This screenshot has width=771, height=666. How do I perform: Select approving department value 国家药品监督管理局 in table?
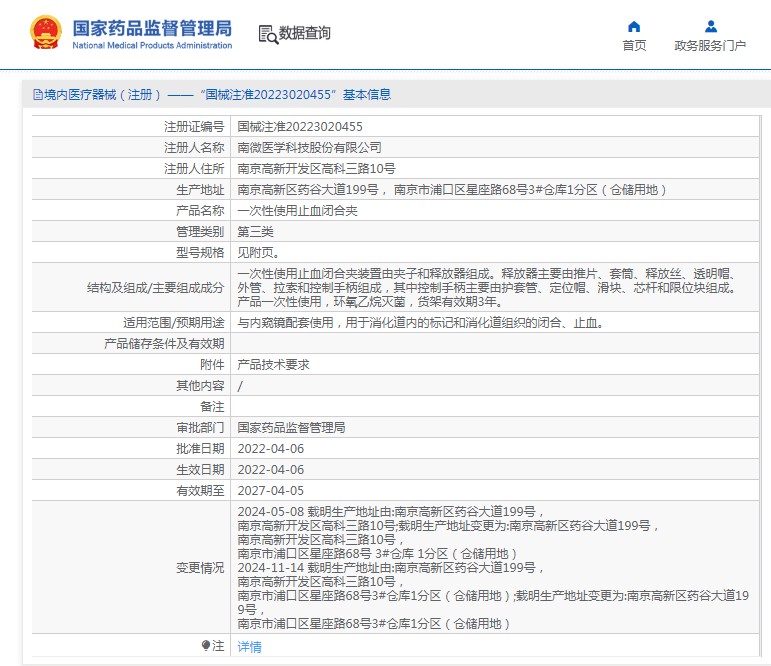click(x=292, y=427)
